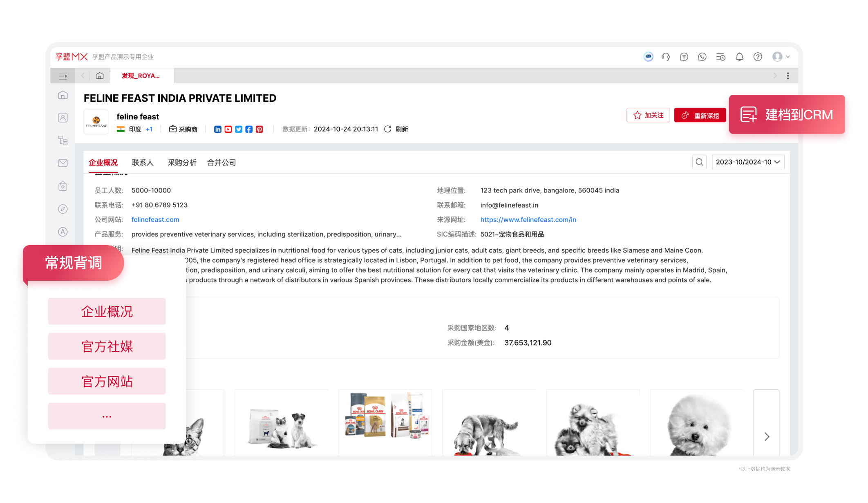The width and height of the screenshot is (868, 503).
Task: Open the search magnifier above the tabs
Action: pos(699,162)
